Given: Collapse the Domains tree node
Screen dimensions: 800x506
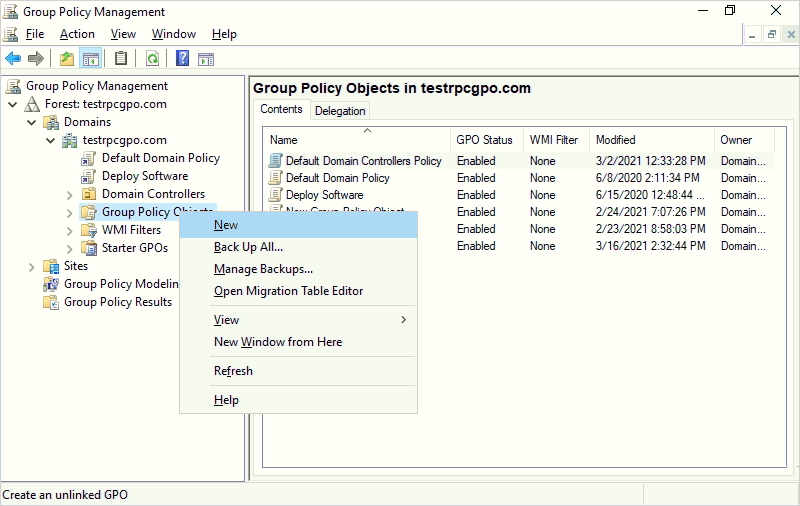Looking at the screenshot, I should click(32, 123).
